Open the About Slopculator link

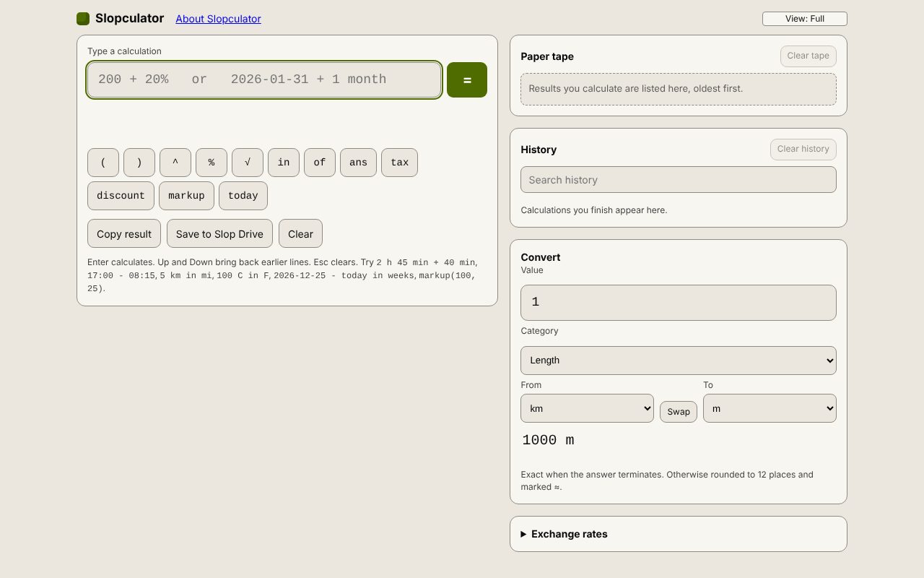(218, 19)
